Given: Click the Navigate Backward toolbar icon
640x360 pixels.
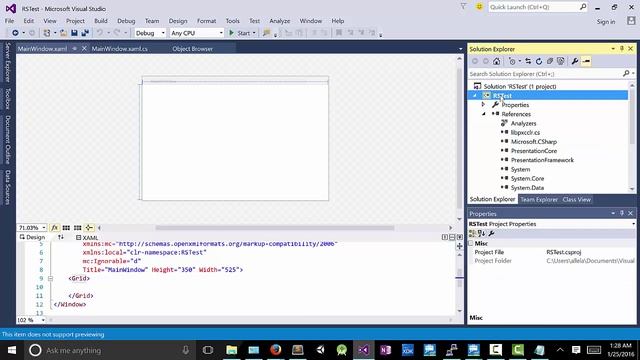Looking at the screenshot, I should tap(15, 33).
